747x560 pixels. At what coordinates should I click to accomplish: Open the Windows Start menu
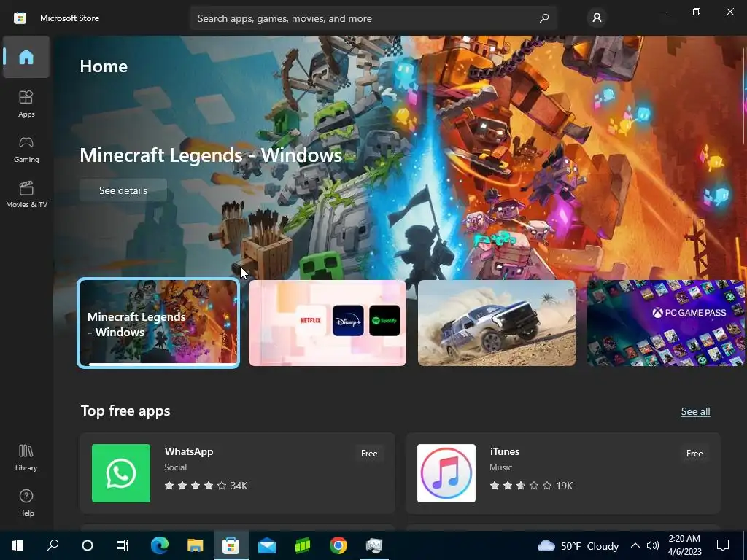coord(18,545)
